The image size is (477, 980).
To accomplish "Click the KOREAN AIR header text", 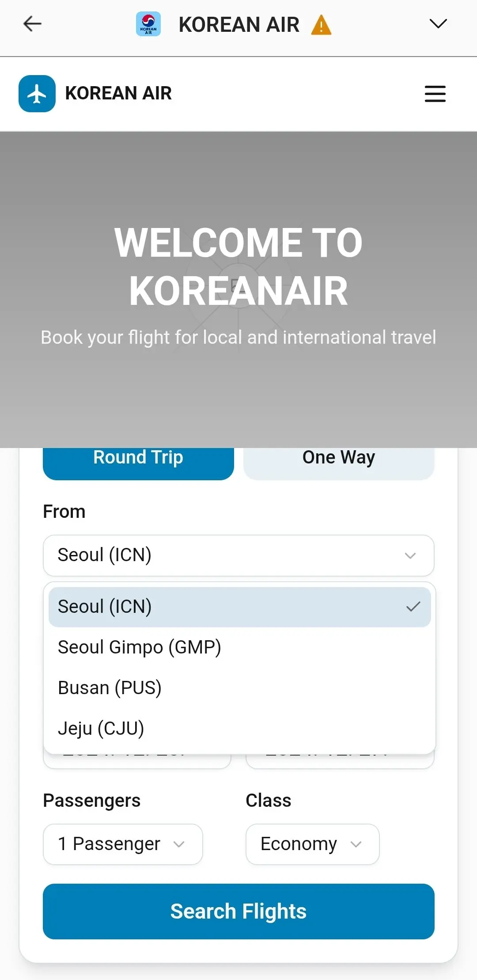I will 118,94.
